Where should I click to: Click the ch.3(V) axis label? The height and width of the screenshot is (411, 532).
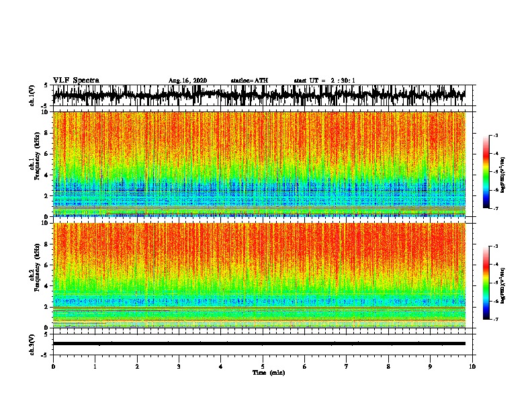point(32,345)
